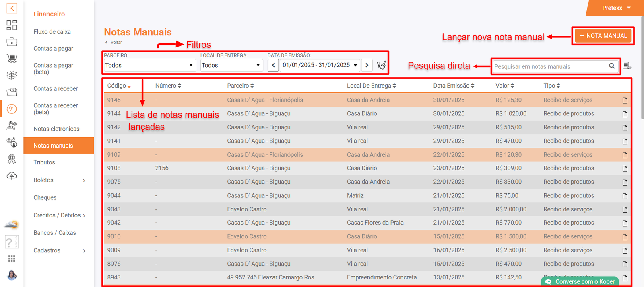The width and height of the screenshot is (644, 287).
Task: Go to previous date period arrow
Action: pyautogui.click(x=273, y=65)
